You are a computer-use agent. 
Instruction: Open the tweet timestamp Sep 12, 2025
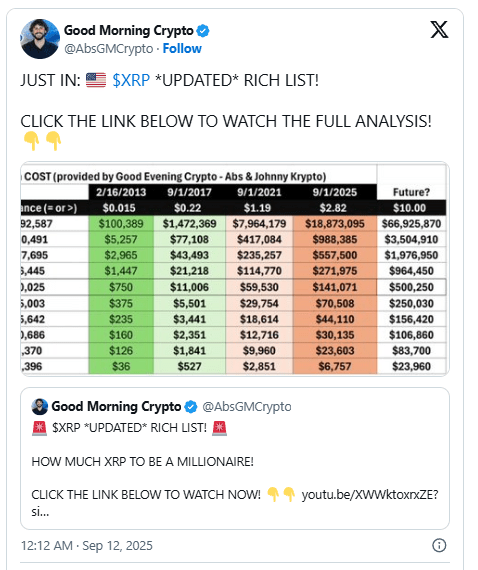[x=87, y=546]
